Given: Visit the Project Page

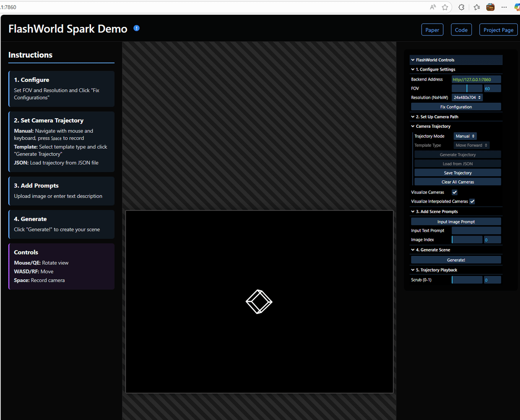Looking at the screenshot, I should tap(498, 29).
